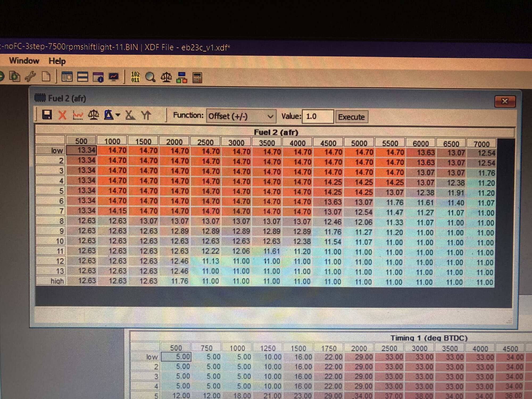Select the 3500 column header in Fuel 2
The image size is (532, 399).
(267, 143)
